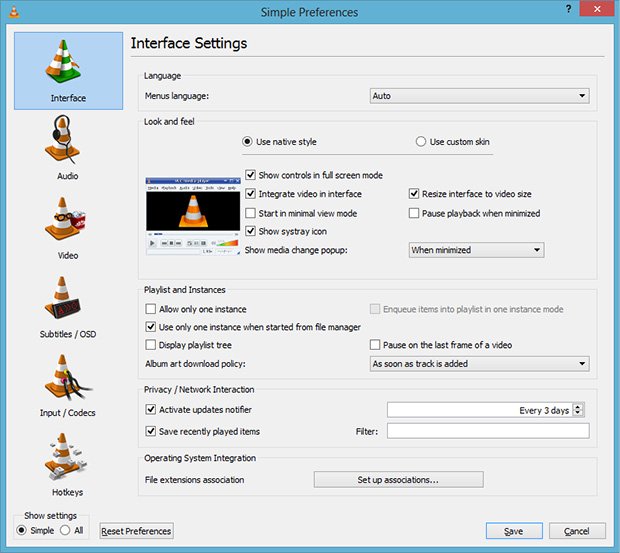
Task: Open Input / Codecs settings icon
Action: click(x=67, y=377)
